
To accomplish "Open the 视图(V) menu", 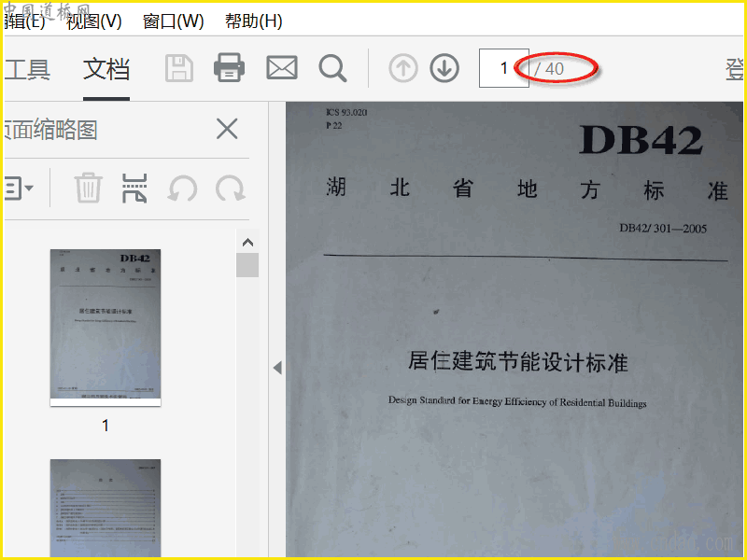I will 94,21.
